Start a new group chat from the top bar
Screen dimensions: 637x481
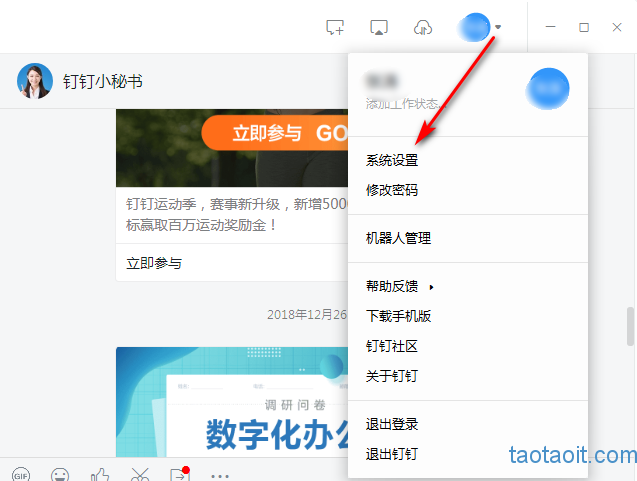pyautogui.click(x=335, y=28)
